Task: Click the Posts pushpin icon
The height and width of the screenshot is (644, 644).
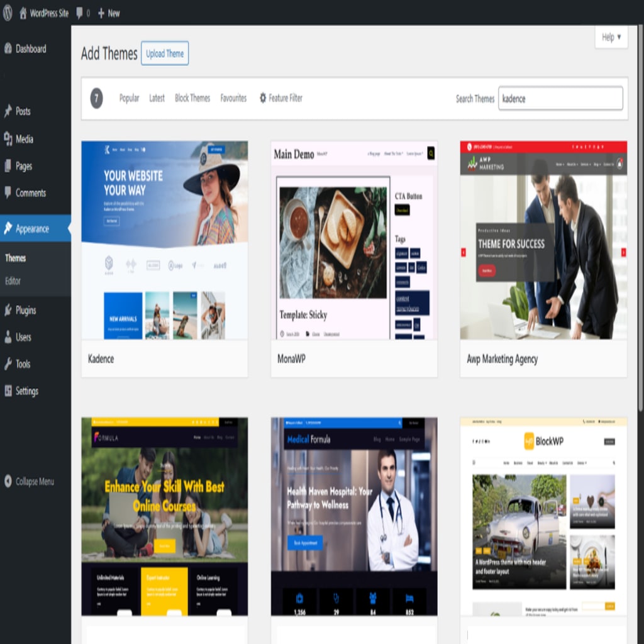Action: pos(8,111)
